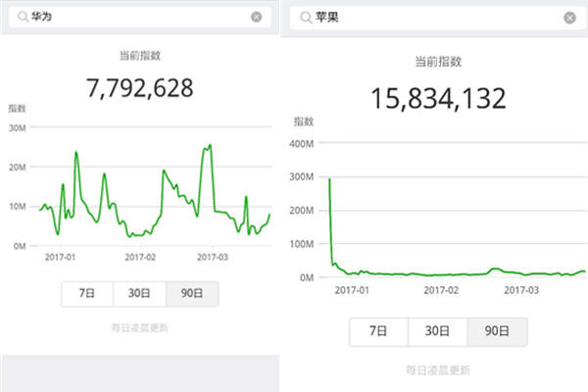Click the 当前指数 label above 15,834,132
This screenshot has height=392, width=588.
coord(438,62)
